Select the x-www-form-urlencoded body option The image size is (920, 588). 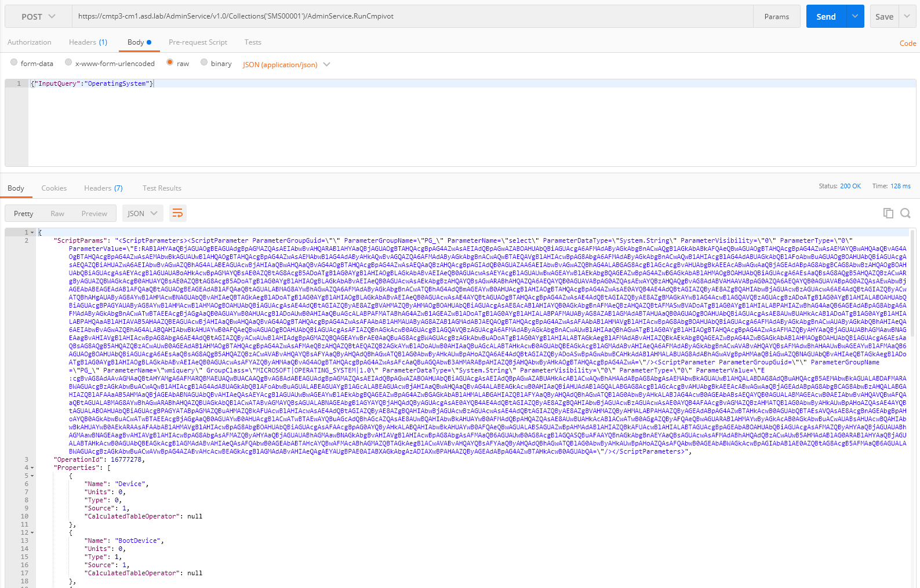68,63
